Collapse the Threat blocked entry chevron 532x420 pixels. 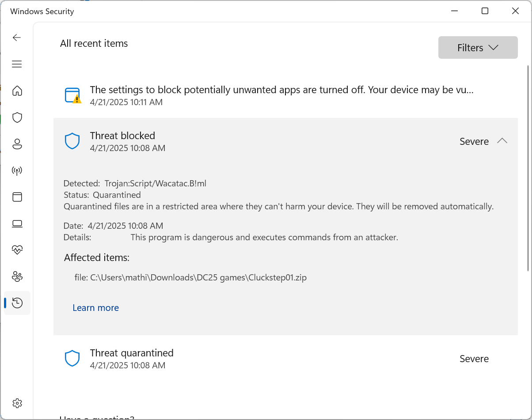tap(502, 141)
